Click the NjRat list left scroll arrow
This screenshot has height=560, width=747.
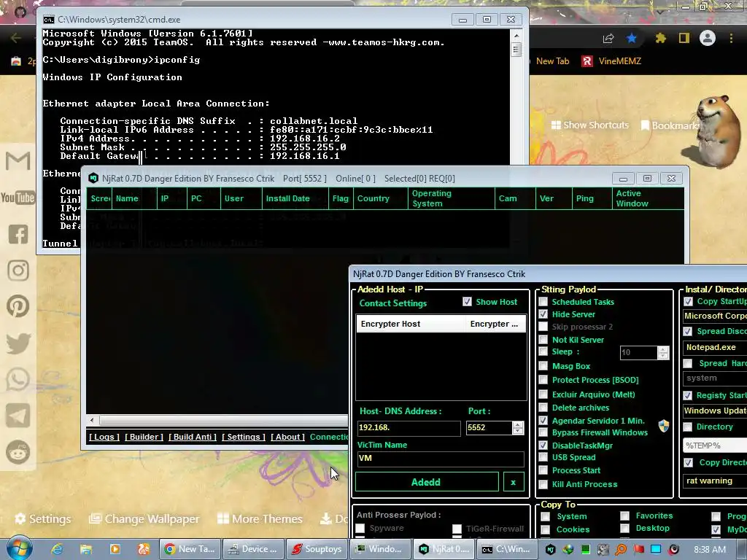click(x=92, y=421)
